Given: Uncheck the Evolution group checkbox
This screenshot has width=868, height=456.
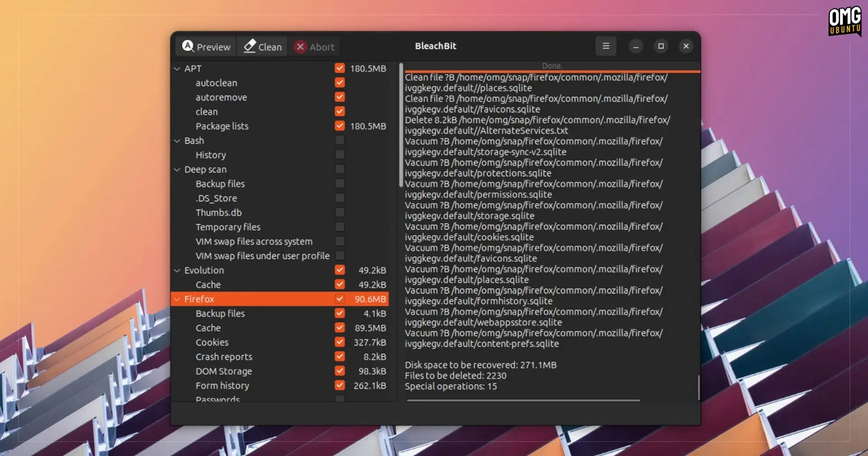Looking at the screenshot, I should pyautogui.click(x=340, y=270).
